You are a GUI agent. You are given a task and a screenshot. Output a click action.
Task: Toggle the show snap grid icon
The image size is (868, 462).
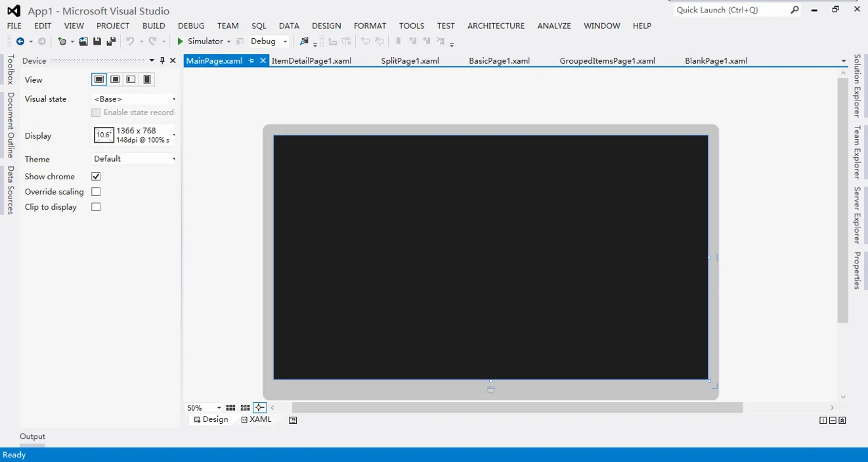click(x=230, y=408)
